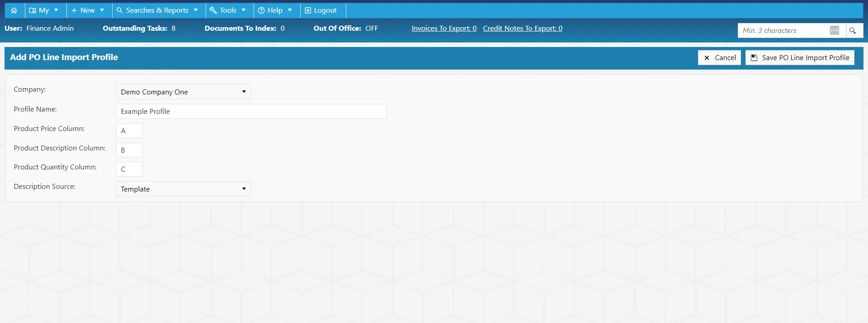This screenshot has height=323, width=868.
Task: Click the search options ellipsis icon
Action: coord(835,31)
